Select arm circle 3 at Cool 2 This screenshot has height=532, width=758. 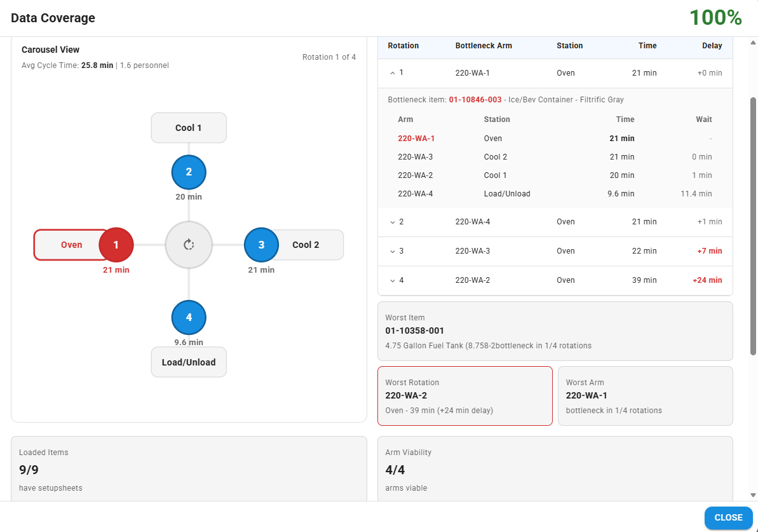pyautogui.click(x=262, y=245)
